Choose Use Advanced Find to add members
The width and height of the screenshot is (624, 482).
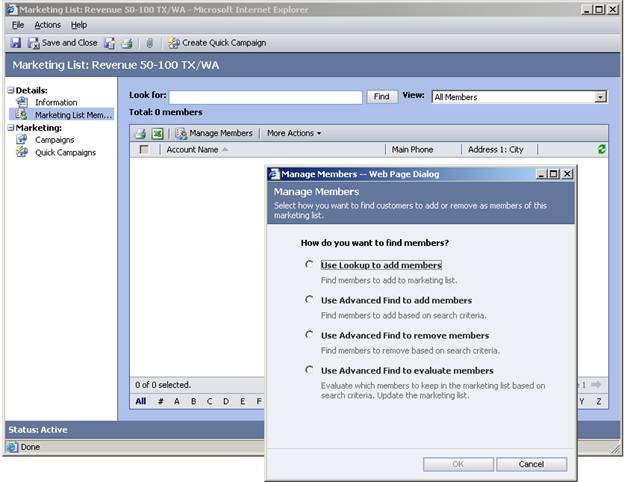pos(310,300)
